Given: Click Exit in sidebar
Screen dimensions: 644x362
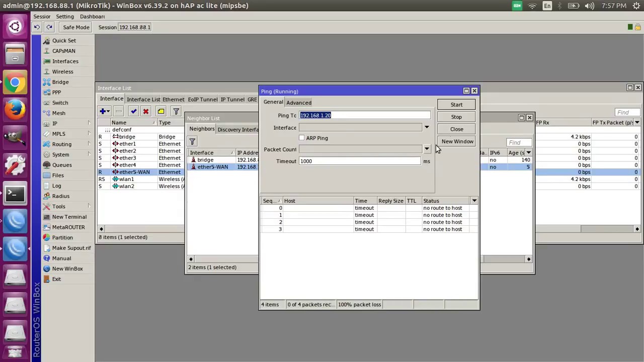Looking at the screenshot, I should coord(56,279).
